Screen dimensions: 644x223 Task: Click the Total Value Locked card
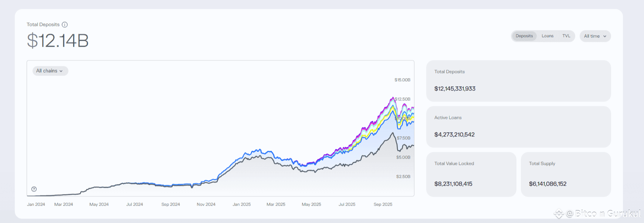coord(471,174)
